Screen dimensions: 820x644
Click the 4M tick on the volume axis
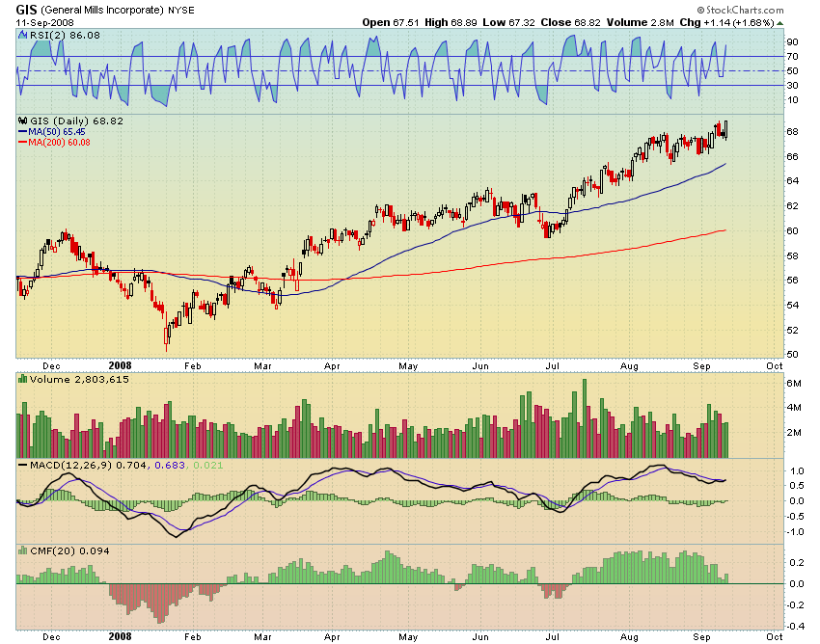click(x=794, y=408)
